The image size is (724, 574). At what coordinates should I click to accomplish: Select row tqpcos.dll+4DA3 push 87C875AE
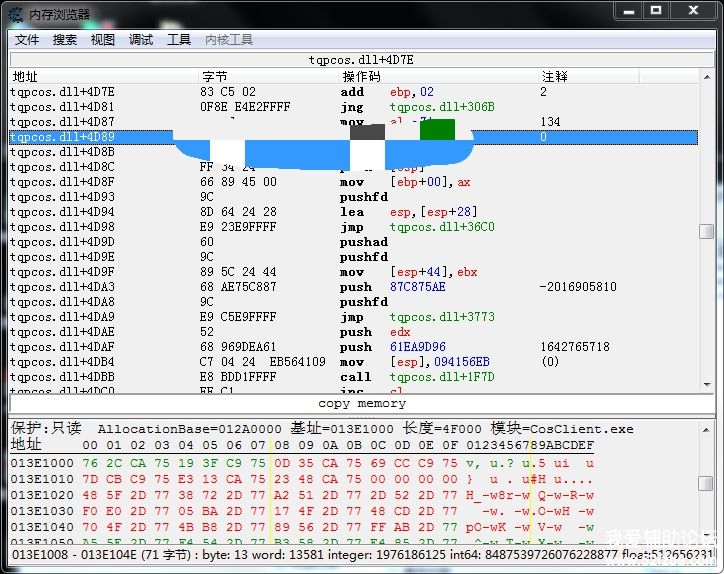tap(354, 287)
